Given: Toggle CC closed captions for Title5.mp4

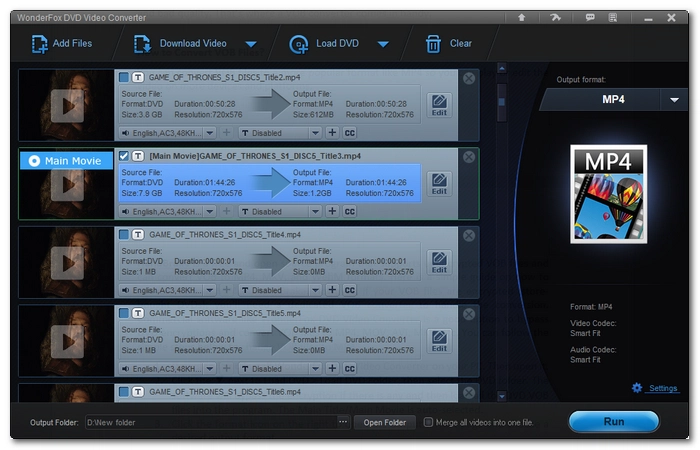Looking at the screenshot, I should tap(350, 369).
